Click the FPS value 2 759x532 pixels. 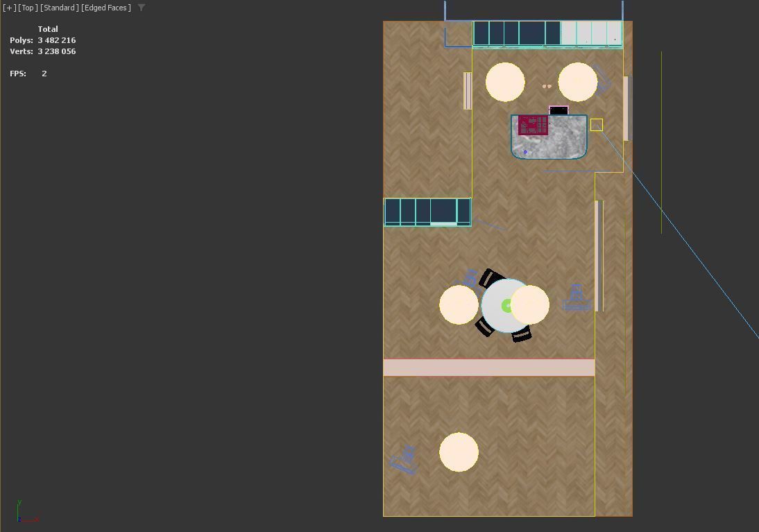(x=44, y=74)
